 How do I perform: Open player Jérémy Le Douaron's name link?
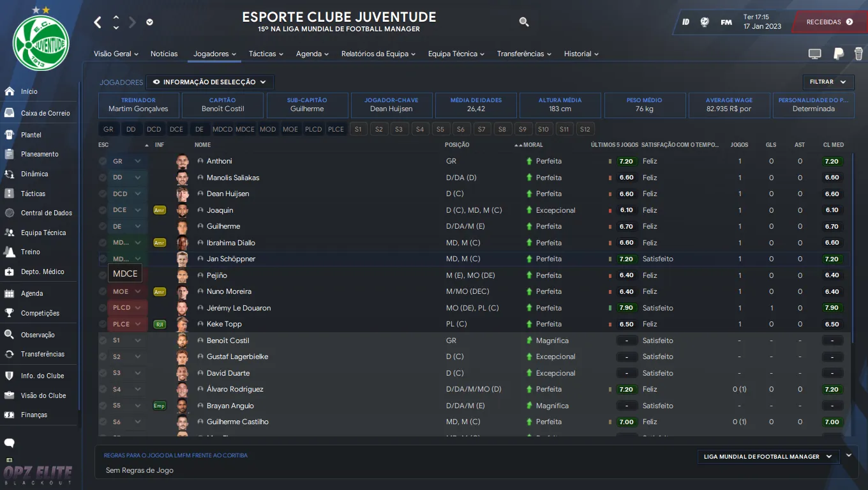238,308
